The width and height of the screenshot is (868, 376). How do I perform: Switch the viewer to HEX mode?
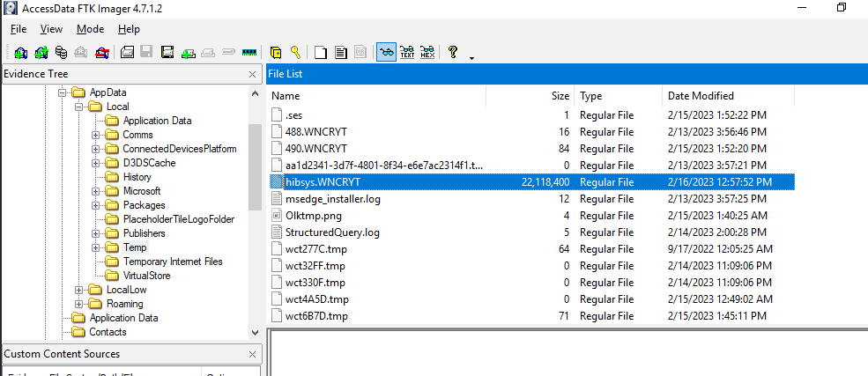[x=427, y=52]
